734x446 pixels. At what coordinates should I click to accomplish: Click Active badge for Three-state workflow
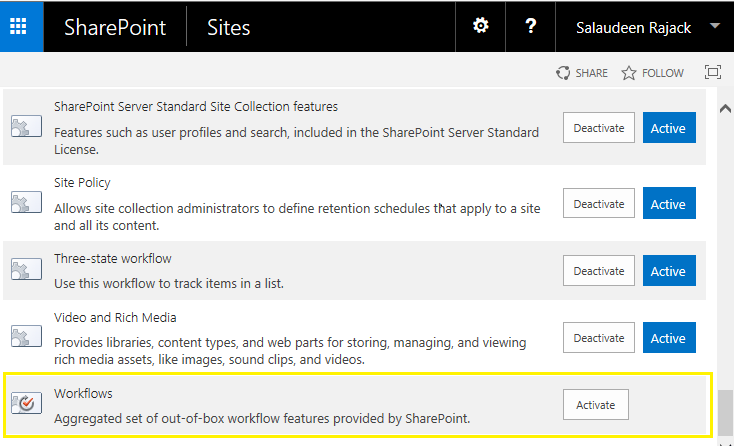click(669, 271)
